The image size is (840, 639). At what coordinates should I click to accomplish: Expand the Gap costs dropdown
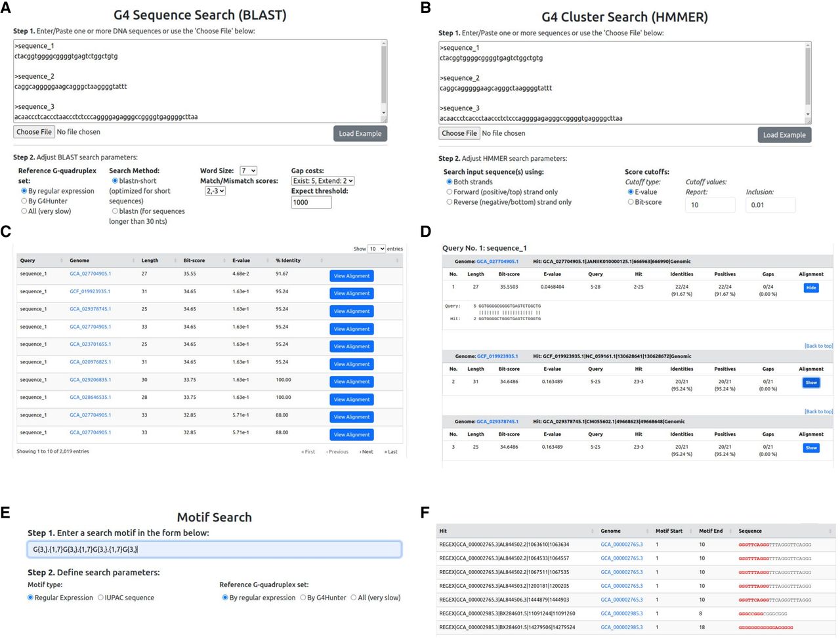pyautogui.click(x=323, y=181)
